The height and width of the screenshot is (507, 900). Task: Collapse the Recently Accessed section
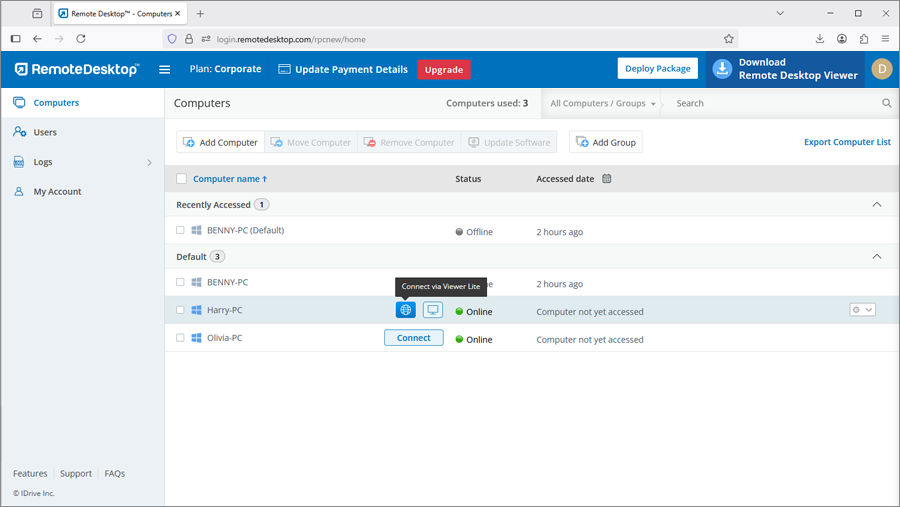point(877,204)
